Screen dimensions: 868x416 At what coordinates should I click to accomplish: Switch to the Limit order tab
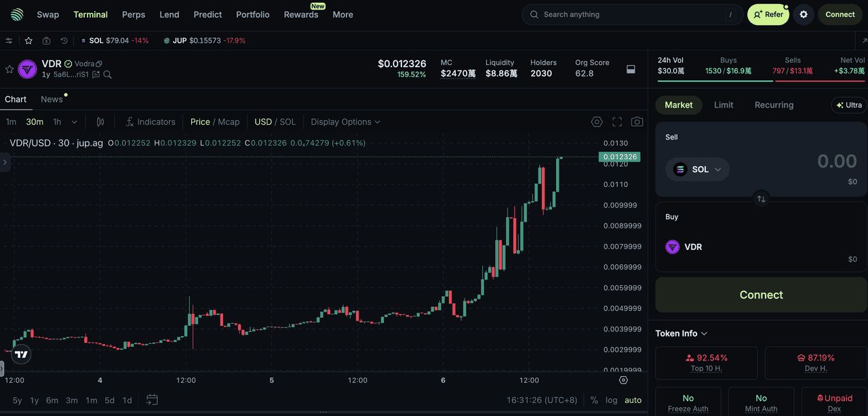pos(724,105)
